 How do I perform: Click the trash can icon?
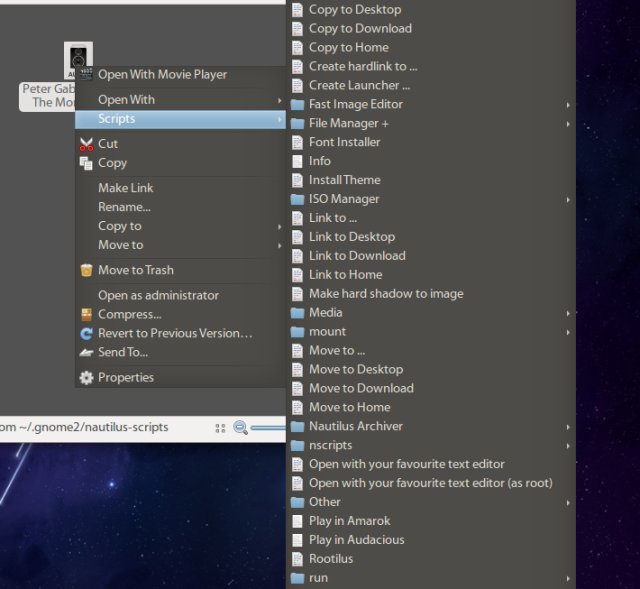coord(86,270)
